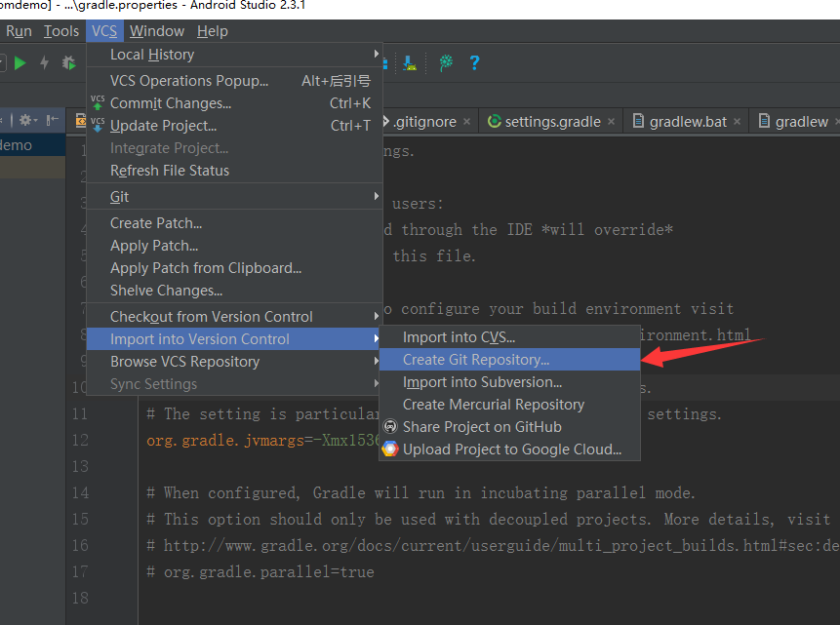The height and width of the screenshot is (625, 840).
Task: Choose Commit Changes menu entry
Action: pyautogui.click(x=234, y=102)
